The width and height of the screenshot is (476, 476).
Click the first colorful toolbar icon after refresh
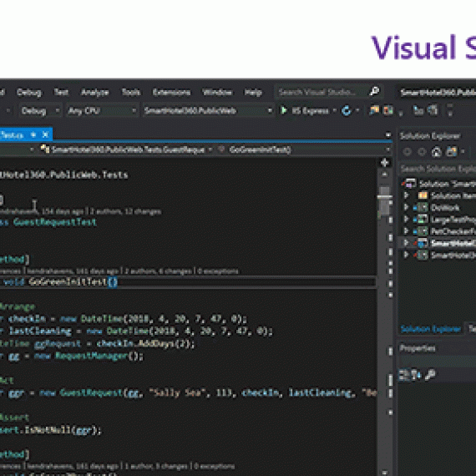click(374, 110)
